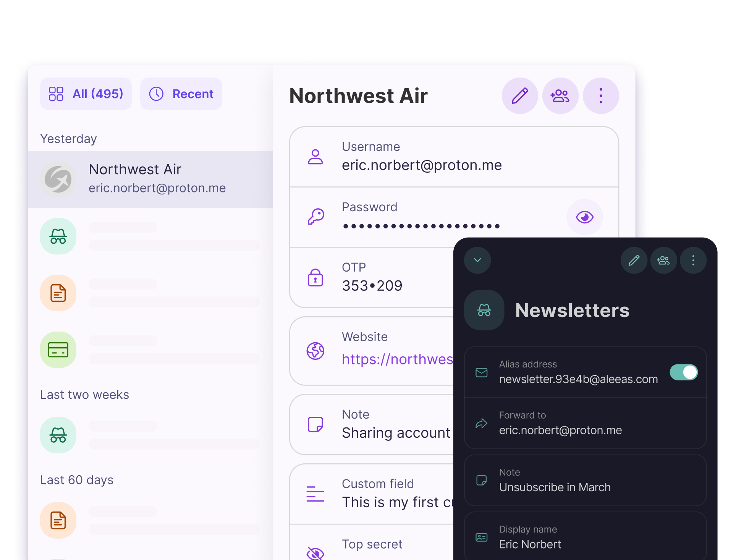This screenshot has width=744, height=560.
Task: Click the Newsletters title heading
Action: point(572,310)
